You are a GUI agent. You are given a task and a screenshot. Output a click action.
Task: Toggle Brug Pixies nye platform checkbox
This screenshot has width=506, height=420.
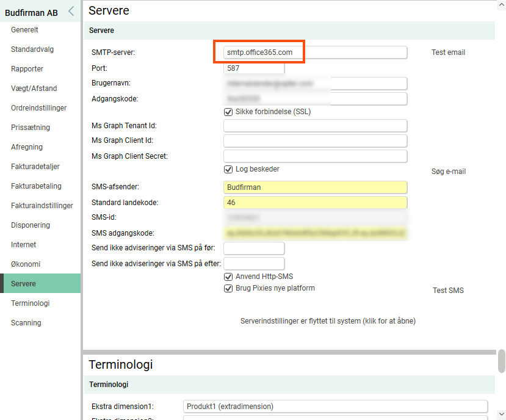coord(229,288)
